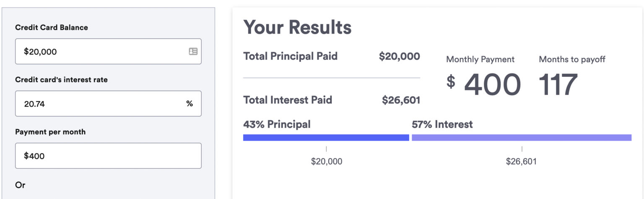Focus the credit card's interest rate field
The image size is (644, 199).
(x=101, y=104)
